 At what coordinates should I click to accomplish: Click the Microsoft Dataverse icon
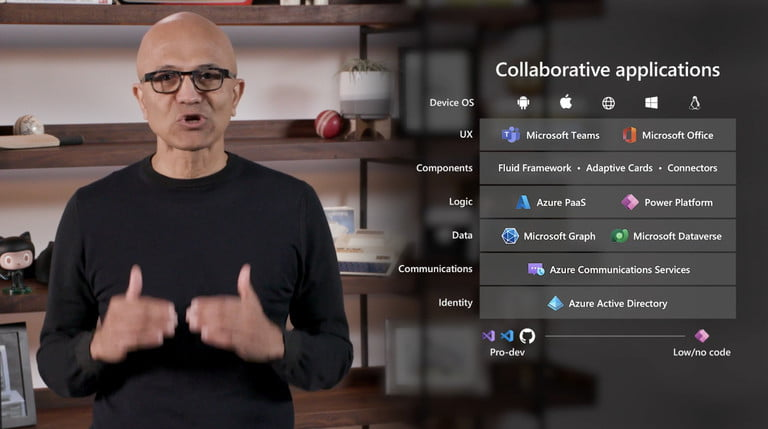point(620,236)
